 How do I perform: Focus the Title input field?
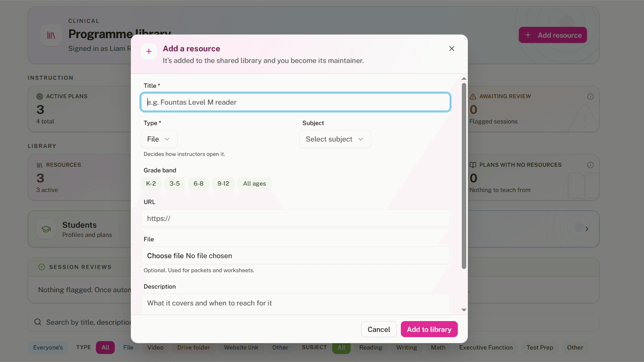pyautogui.click(x=295, y=102)
